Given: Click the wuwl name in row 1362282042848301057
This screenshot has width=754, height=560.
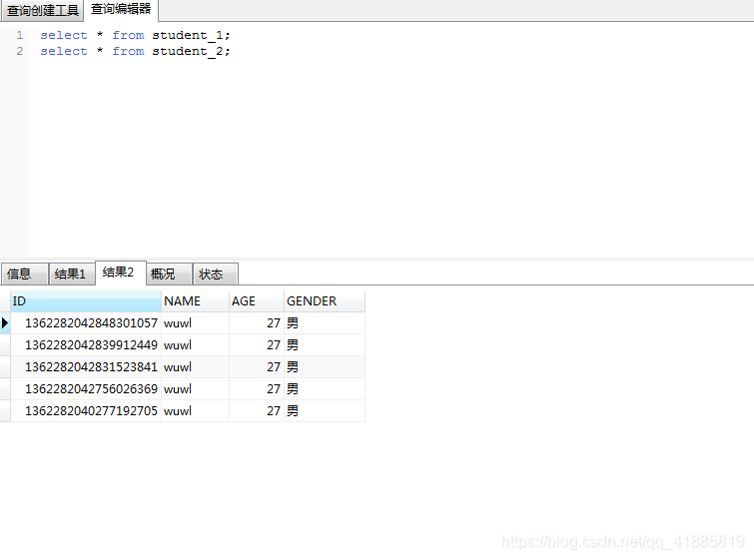Looking at the screenshot, I should 195,323.
